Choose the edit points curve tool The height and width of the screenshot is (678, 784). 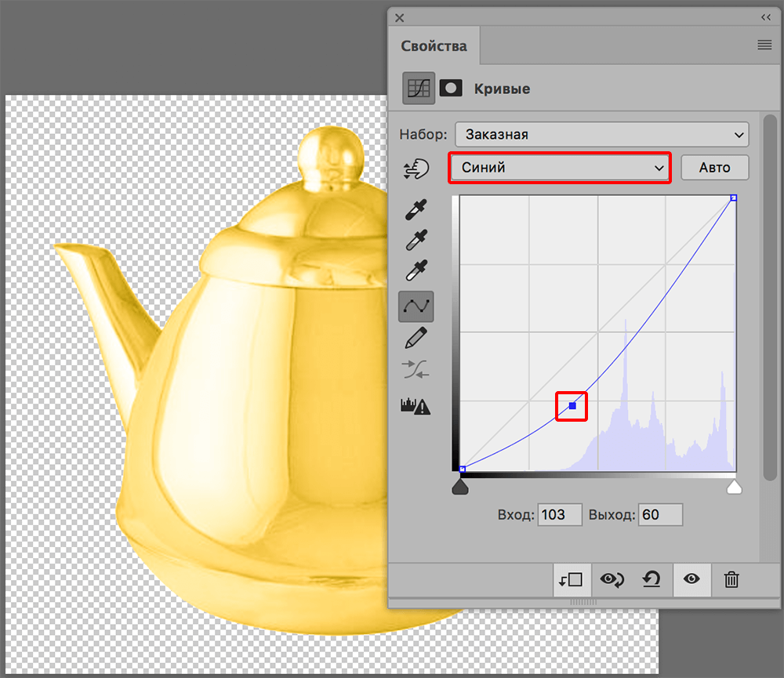point(416,306)
